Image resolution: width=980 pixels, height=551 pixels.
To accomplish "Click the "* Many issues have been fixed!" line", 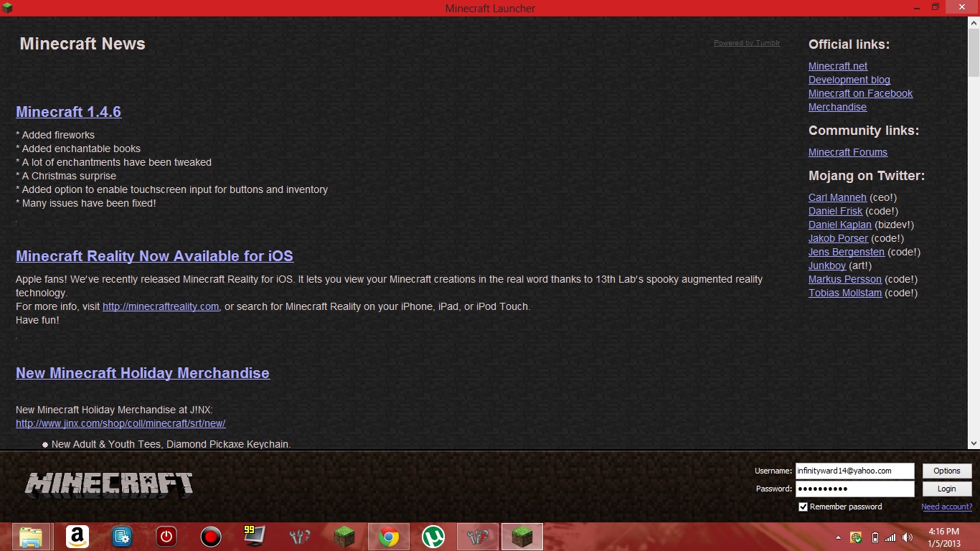I will tap(86, 203).
